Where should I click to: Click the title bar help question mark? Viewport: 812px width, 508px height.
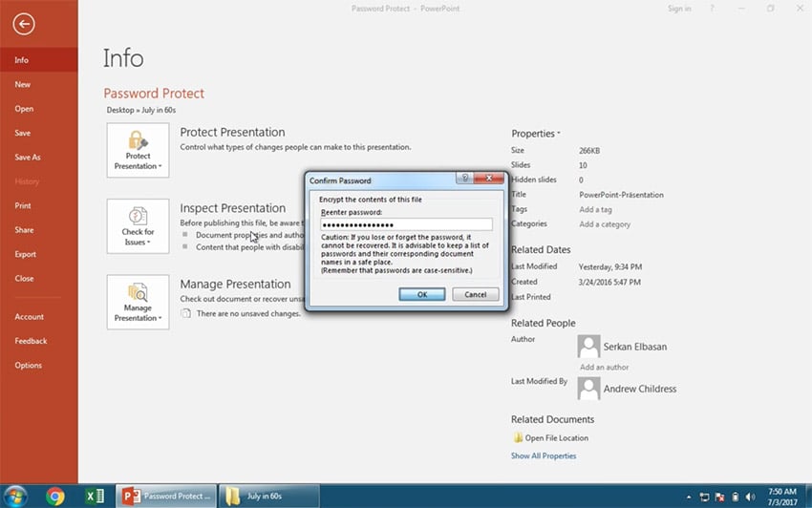pos(712,9)
